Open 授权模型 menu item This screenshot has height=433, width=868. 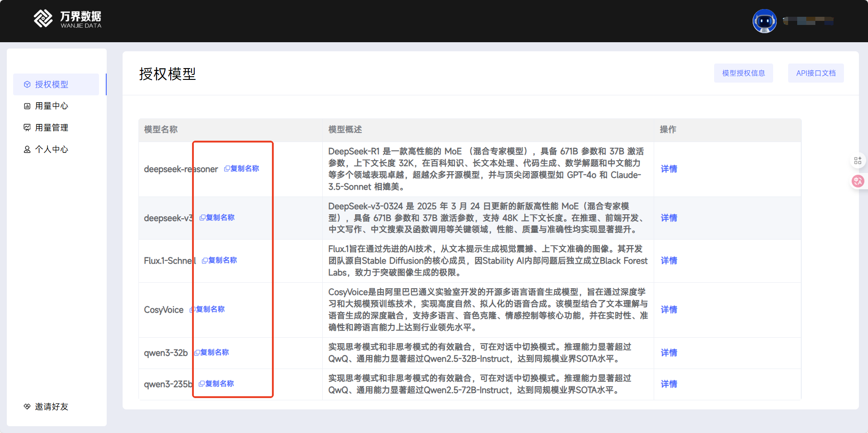click(56, 84)
